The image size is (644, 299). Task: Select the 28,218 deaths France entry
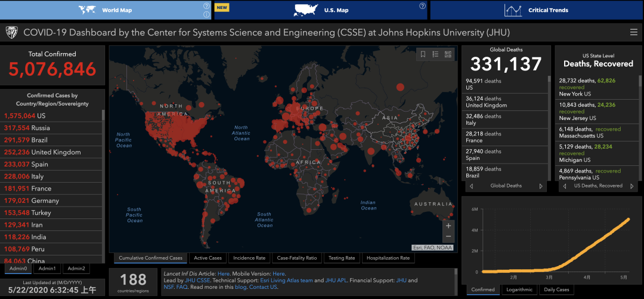(x=506, y=137)
